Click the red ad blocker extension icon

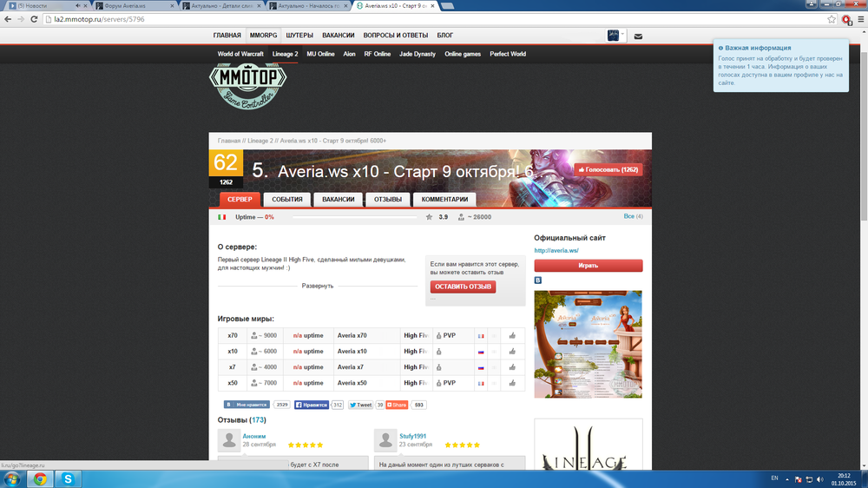tap(846, 18)
